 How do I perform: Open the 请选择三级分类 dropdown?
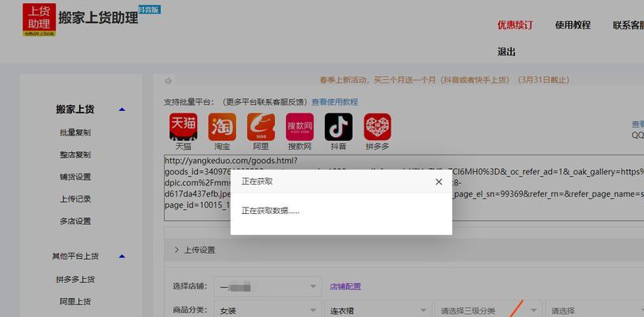pyautogui.click(x=488, y=311)
